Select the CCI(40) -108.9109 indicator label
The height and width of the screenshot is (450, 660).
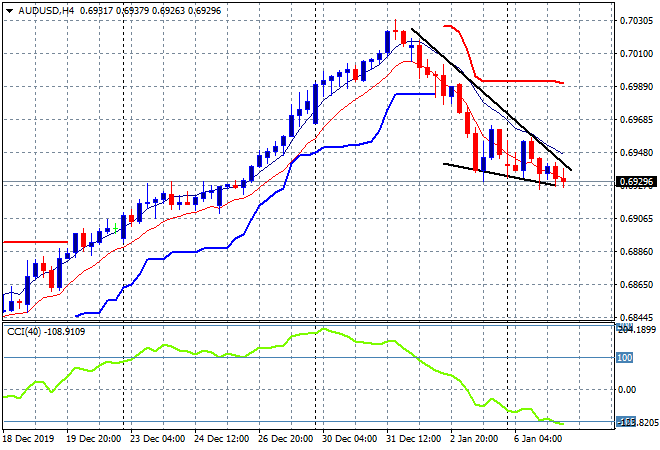click(46, 332)
